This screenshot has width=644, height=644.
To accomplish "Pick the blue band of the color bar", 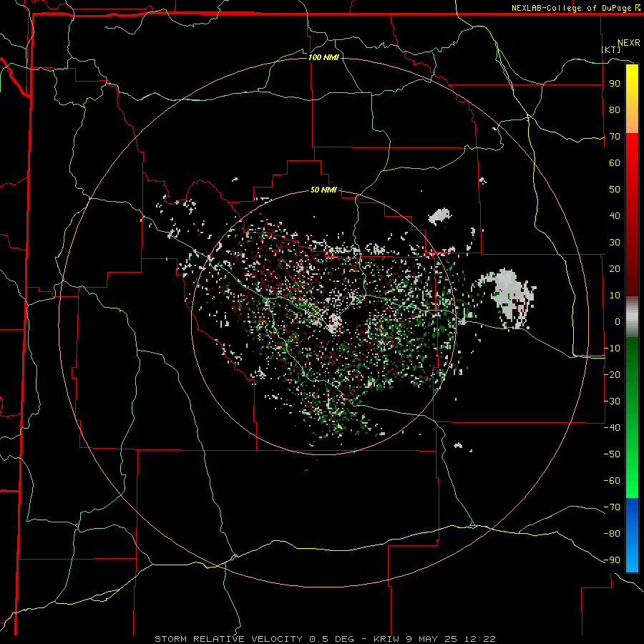I will tap(632, 535).
